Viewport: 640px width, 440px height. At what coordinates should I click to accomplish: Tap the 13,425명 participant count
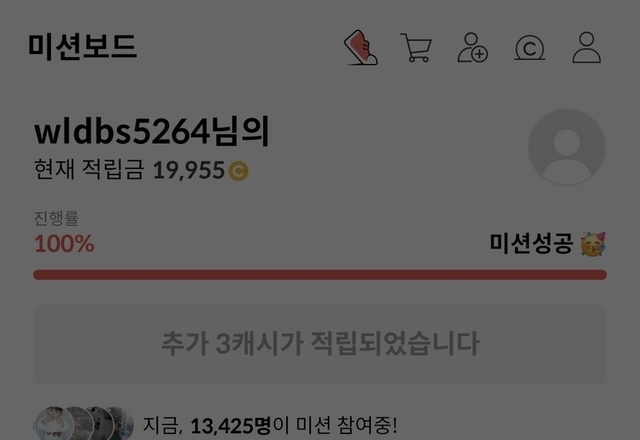click(231, 426)
